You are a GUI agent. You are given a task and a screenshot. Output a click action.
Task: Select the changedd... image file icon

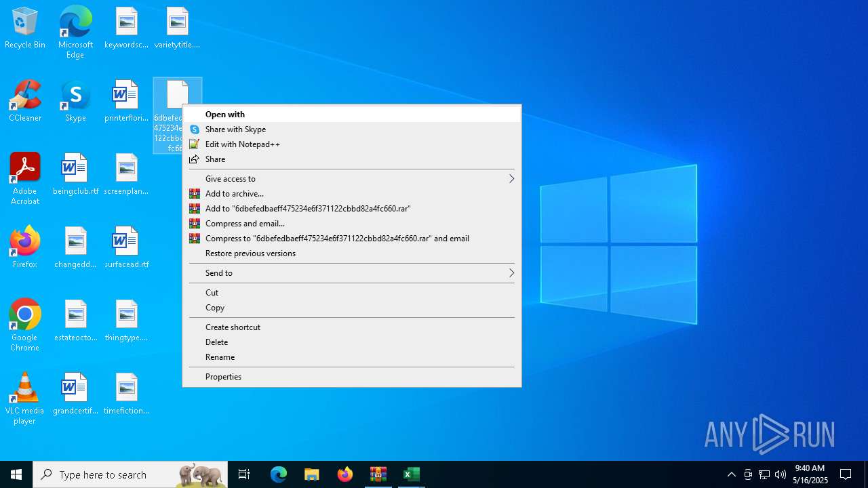(x=75, y=248)
